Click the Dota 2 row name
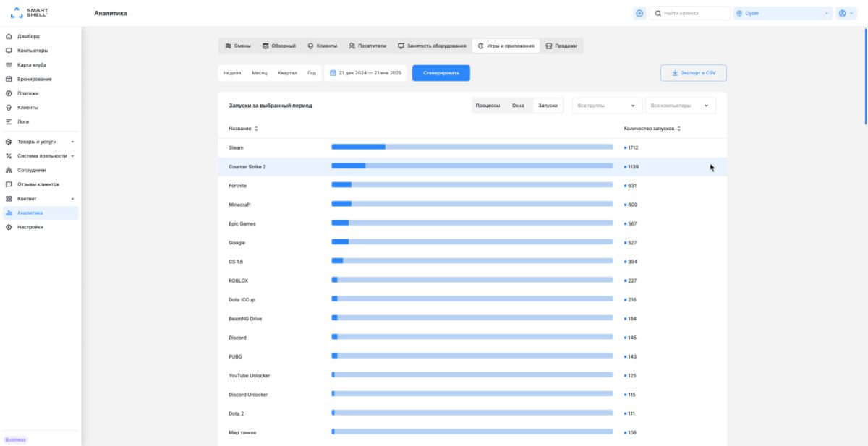This screenshot has height=446, width=868. coord(236,413)
